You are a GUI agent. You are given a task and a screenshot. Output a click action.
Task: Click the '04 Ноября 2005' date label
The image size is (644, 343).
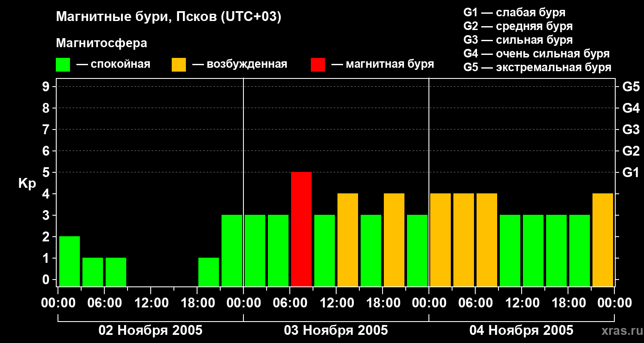pos(521,330)
